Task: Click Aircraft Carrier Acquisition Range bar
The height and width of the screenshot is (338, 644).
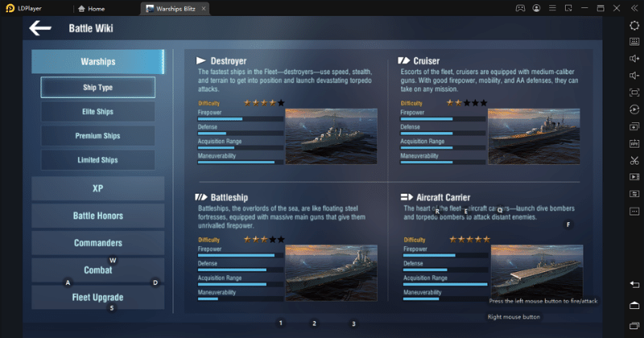Action: coord(446,284)
